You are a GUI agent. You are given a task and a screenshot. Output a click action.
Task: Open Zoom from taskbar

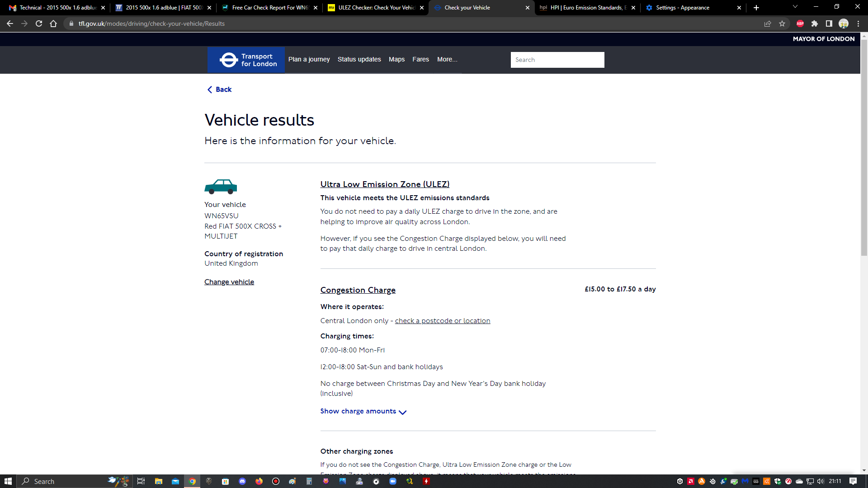click(x=393, y=481)
